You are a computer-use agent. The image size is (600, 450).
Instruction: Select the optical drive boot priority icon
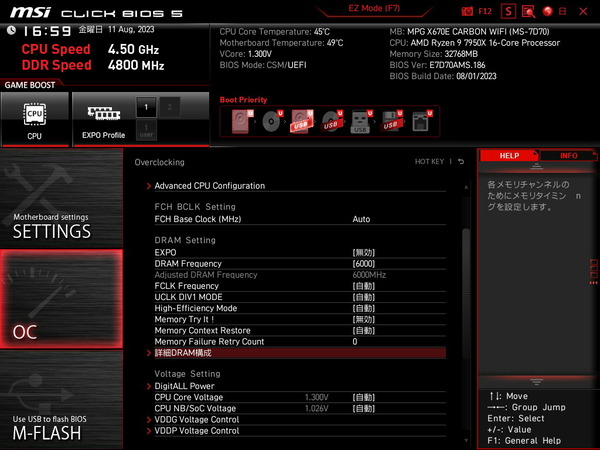tap(271, 121)
